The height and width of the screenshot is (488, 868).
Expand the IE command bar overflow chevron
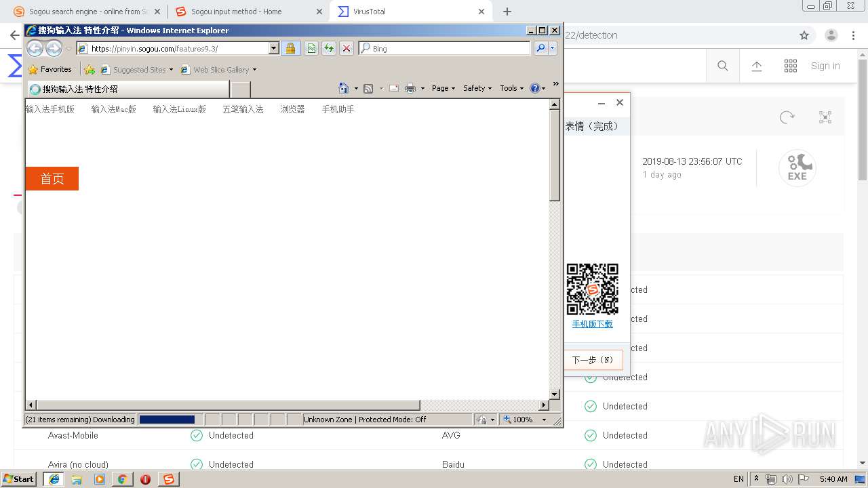(556, 84)
